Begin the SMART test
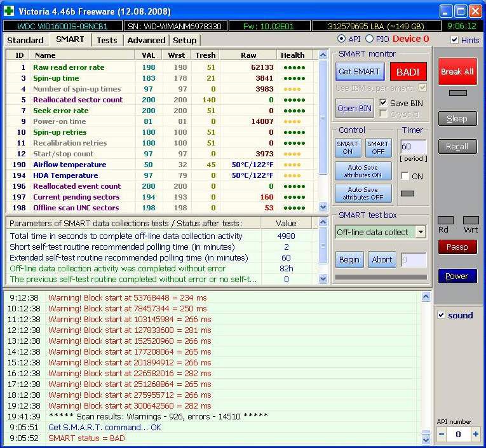486x448 pixels. click(349, 259)
